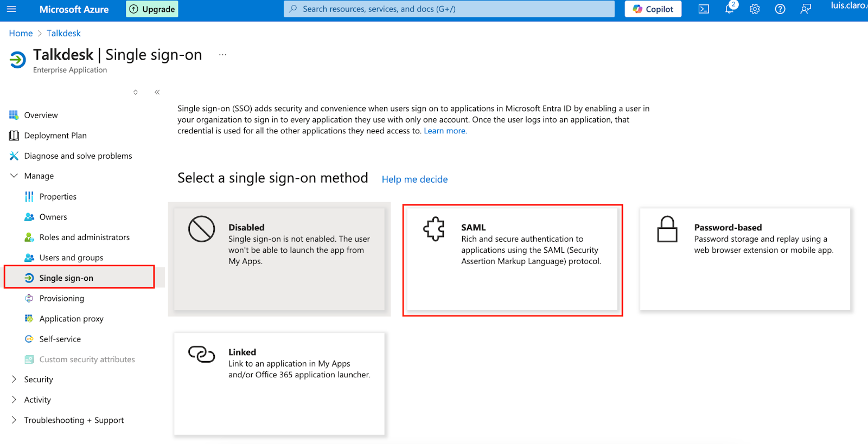Go to Talkdesk breadcrumb
Viewport: 868px width, 444px height.
pos(63,33)
